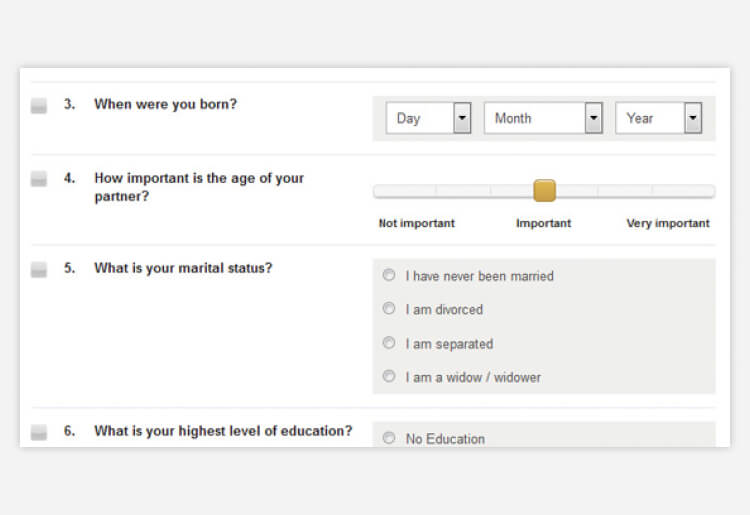Open the Day dropdown arrow
Viewport: 750px width, 515px height.
click(x=462, y=118)
